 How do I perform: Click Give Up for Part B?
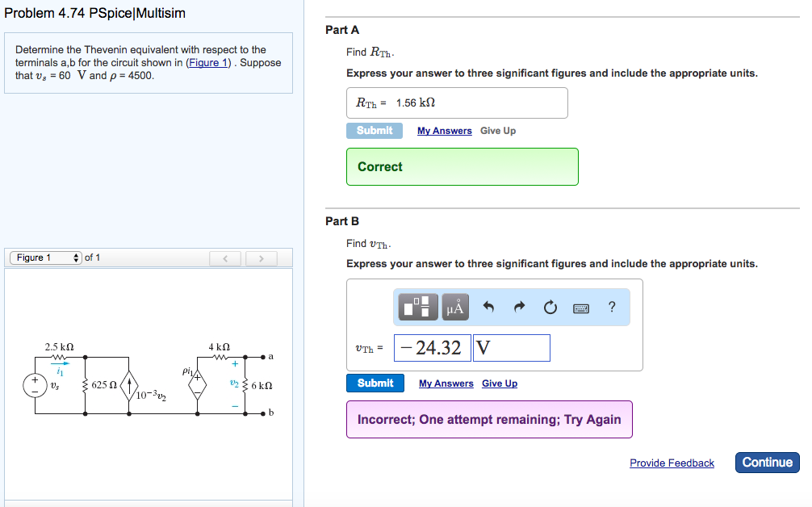point(499,383)
